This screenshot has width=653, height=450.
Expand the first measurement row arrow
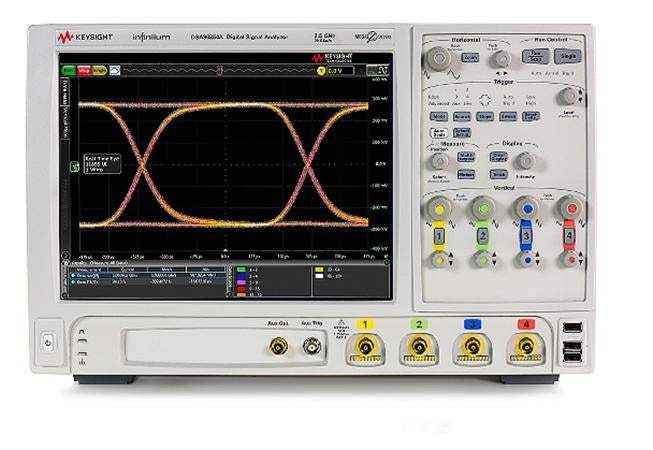point(67,274)
